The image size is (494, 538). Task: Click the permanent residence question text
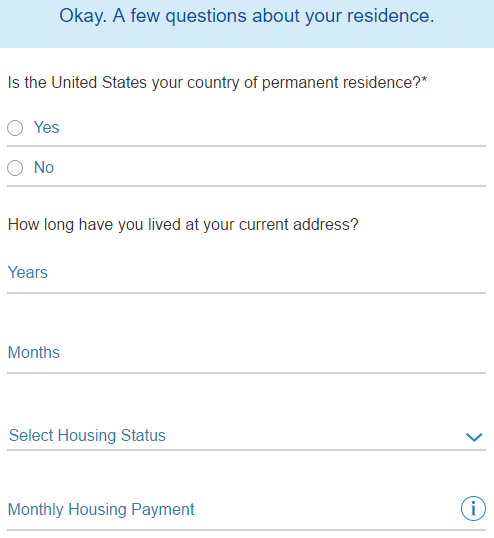pyautogui.click(x=214, y=82)
